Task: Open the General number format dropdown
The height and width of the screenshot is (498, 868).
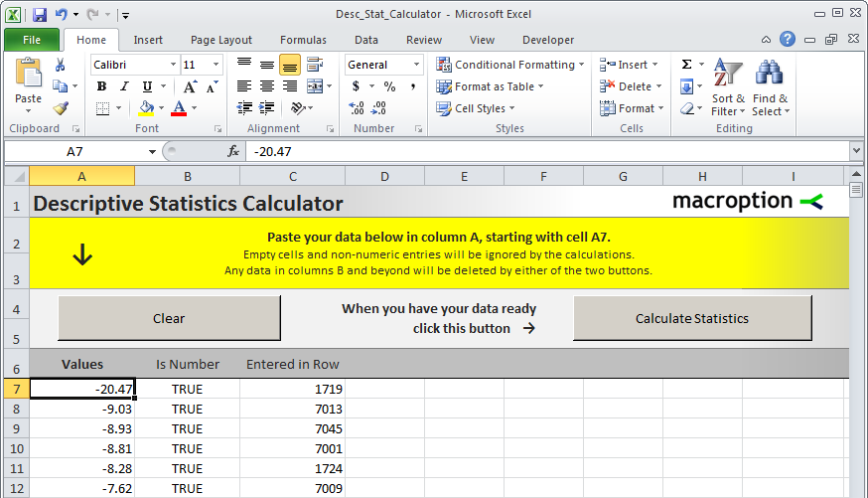Action: tap(416, 65)
